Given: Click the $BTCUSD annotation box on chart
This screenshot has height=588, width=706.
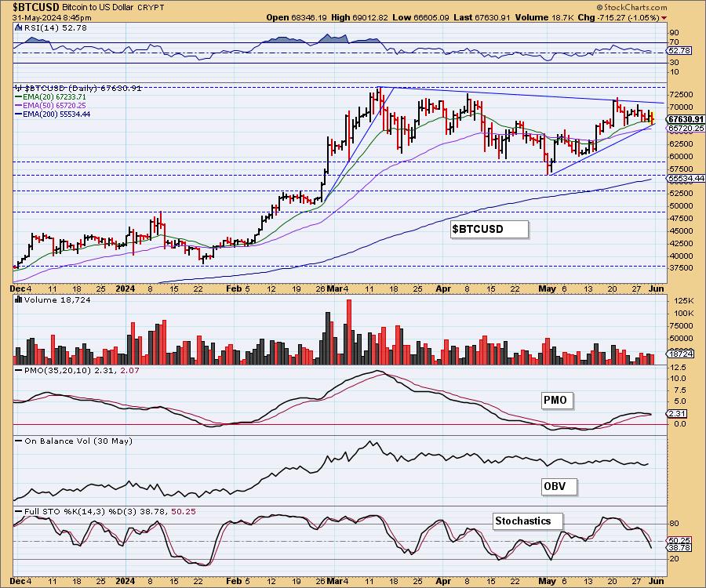Looking at the screenshot, I should click(x=489, y=229).
